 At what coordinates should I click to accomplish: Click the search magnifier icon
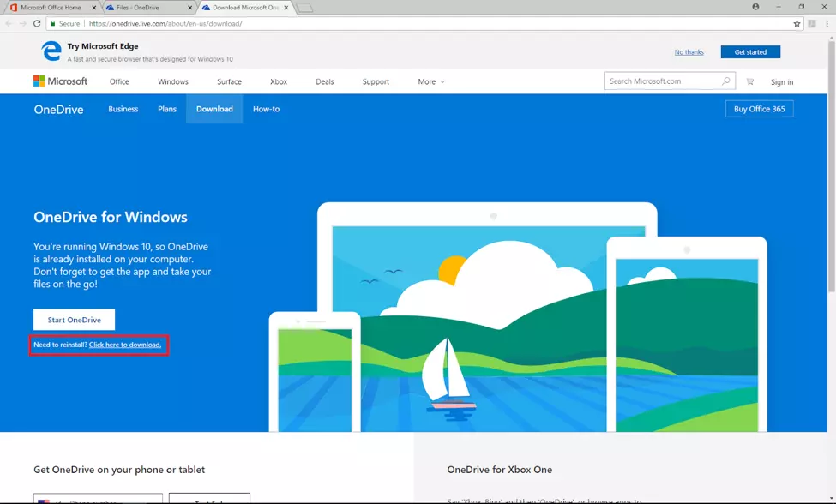[725, 81]
